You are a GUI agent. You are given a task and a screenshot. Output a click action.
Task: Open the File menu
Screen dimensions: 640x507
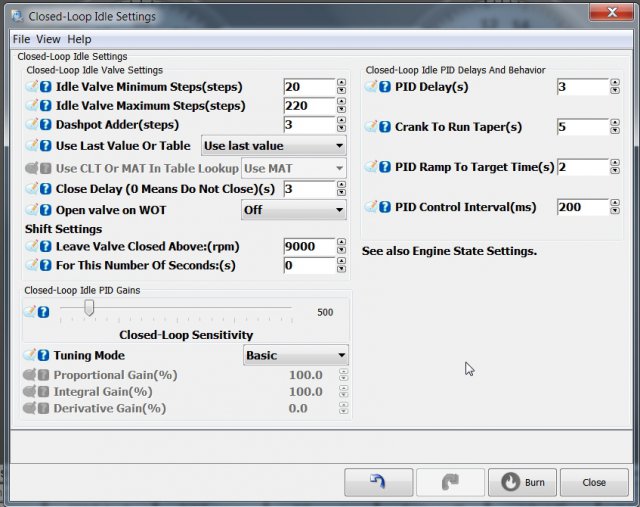(x=21, y=39)
